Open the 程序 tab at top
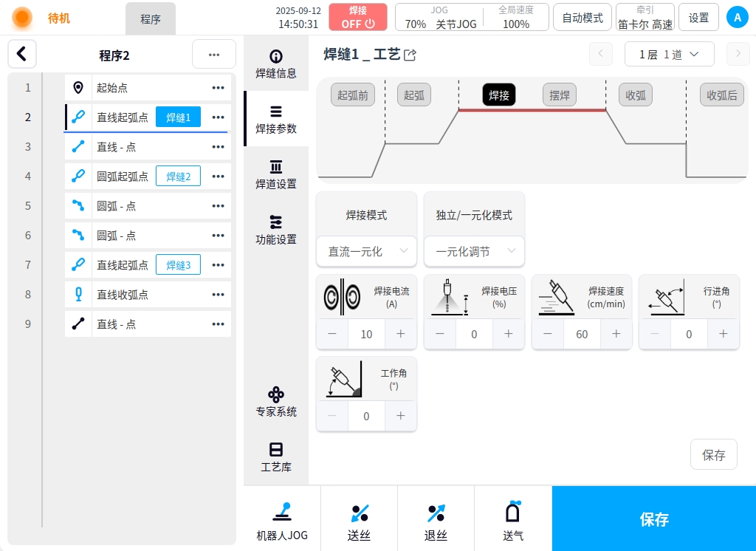The image size is (756, 551). [x=151, y=19]
